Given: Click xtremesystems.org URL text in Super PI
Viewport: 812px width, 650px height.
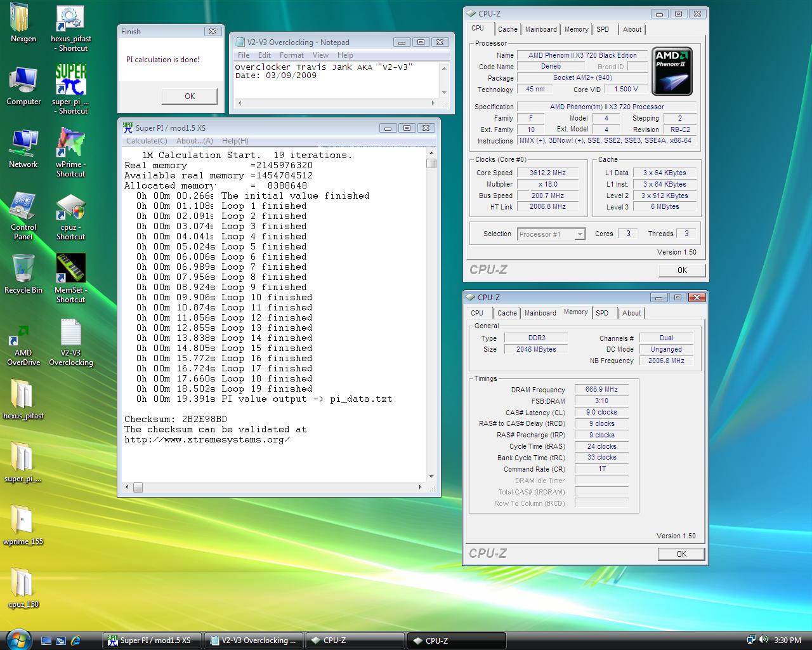Looking at the screenshot, I should [x=207, y=439].
